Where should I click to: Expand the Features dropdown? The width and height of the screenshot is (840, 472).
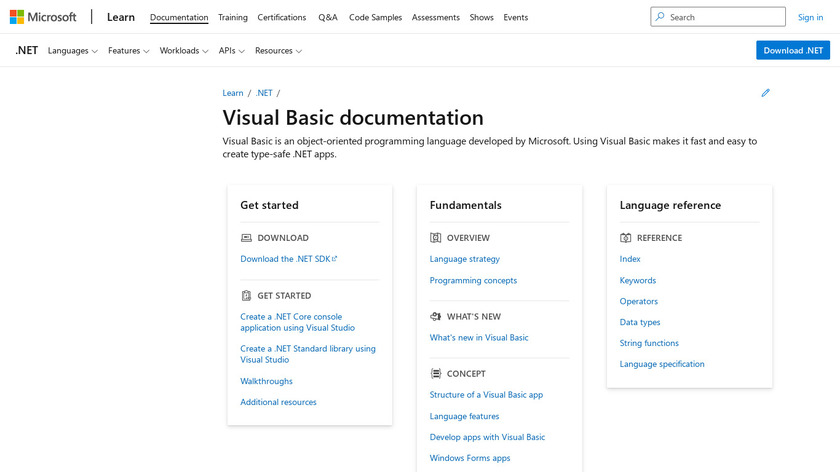click(x=129, y=51)
